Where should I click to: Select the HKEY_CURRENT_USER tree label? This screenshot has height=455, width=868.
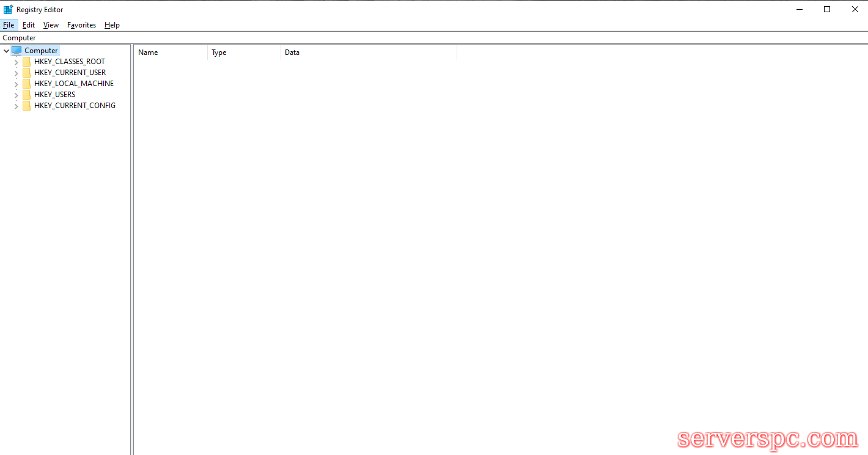pos(70,73)
